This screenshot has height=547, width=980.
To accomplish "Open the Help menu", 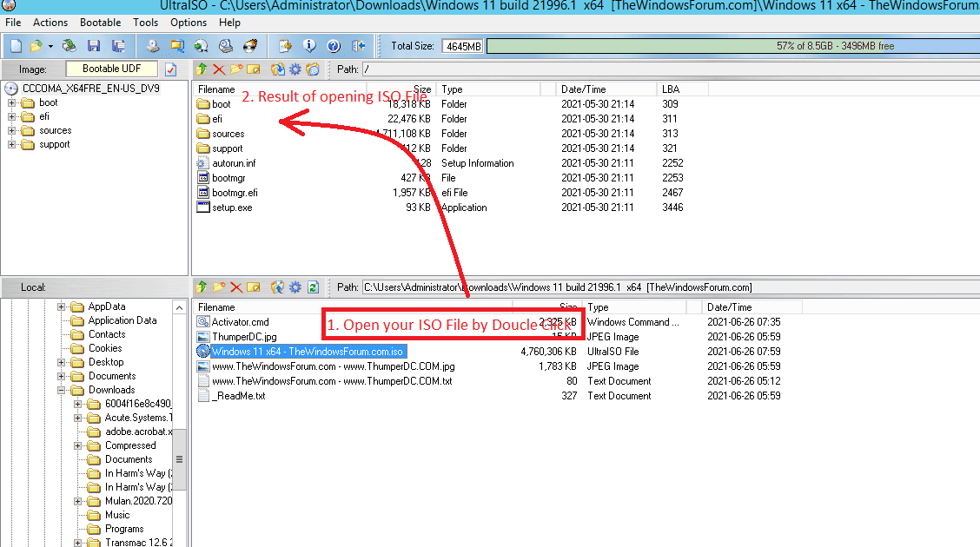I will tap(229, 23).
